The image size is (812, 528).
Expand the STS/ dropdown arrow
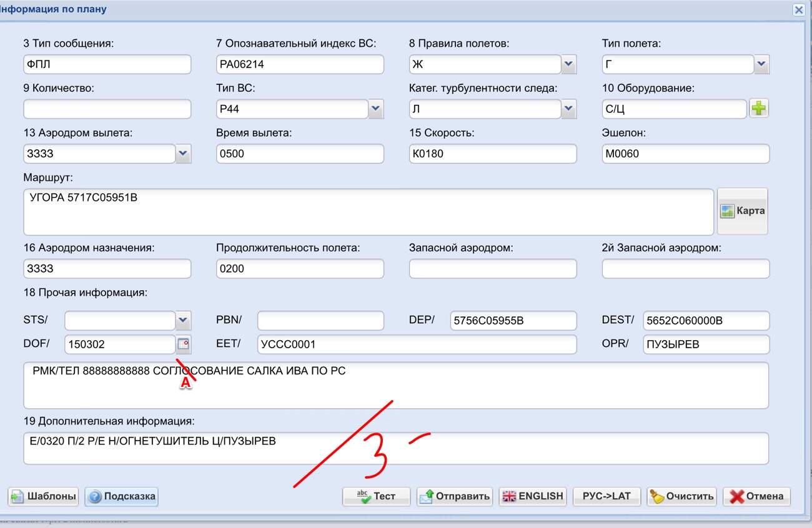click(183, 320)
